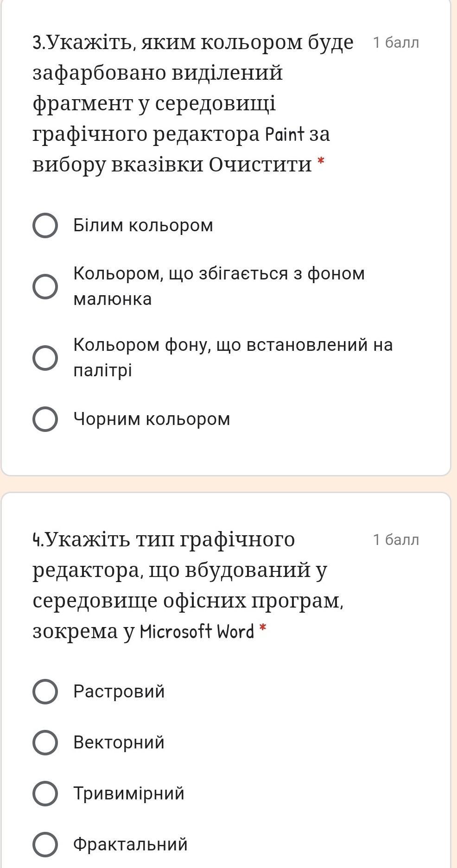The width and height of the screenshot is (457, 868).
Task: Click the 'що збігається з фоном малюнка' label text
Action: click(219, 274)
